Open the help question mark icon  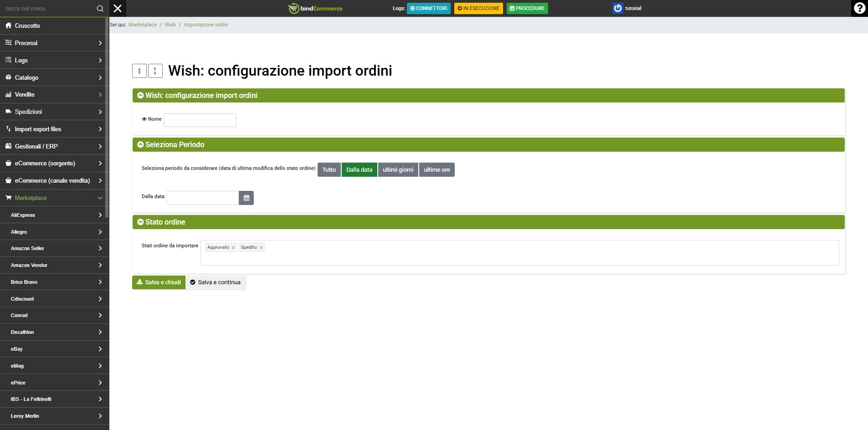click(x=859, y=8)
